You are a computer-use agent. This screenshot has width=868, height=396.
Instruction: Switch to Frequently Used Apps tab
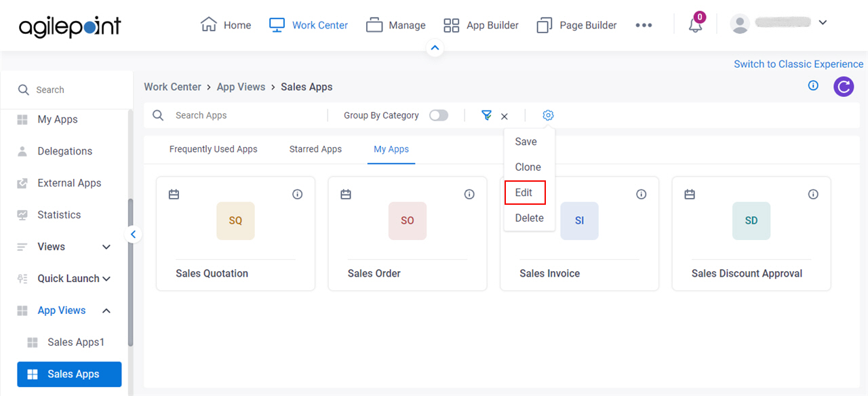[x=214, y=149]
